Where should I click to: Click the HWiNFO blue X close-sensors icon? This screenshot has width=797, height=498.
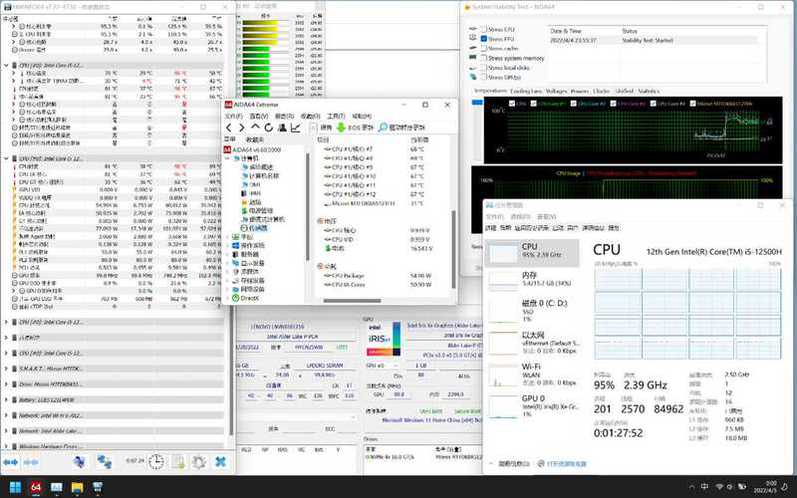[x=221, y=461]
